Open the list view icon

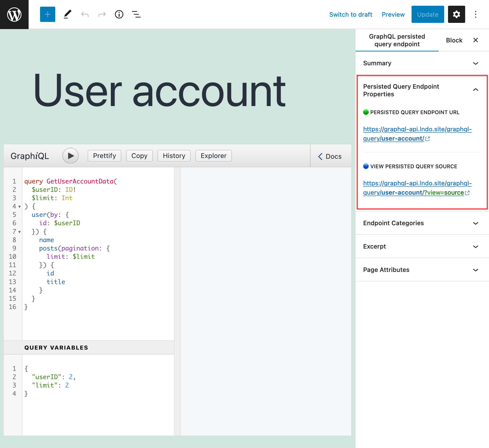point(136,14)
